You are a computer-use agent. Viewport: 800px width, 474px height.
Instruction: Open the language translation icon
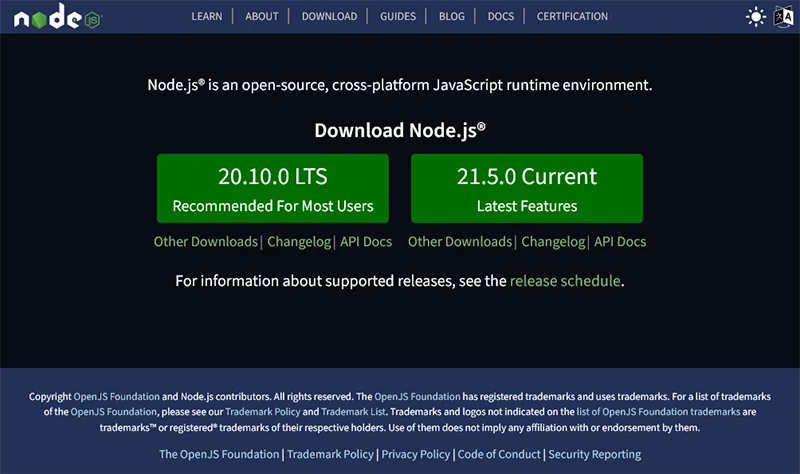pyautogui.click(x=784, y=17)
